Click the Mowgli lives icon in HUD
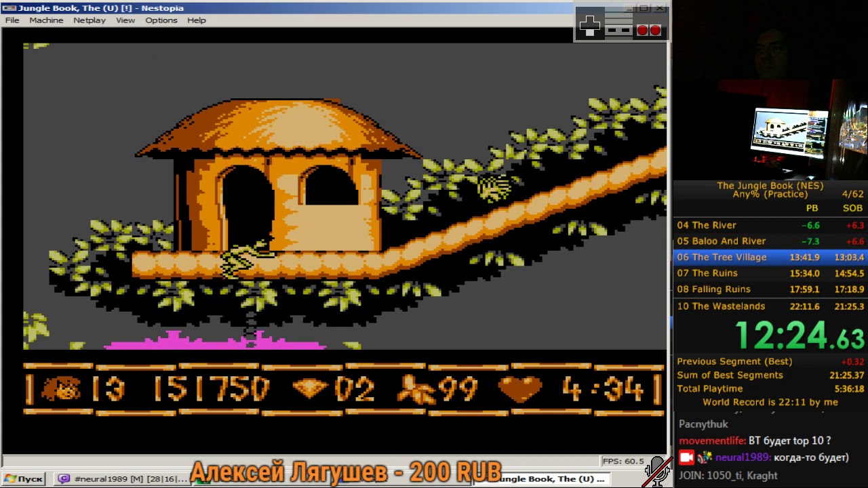The height and width of the screenshot is (488, 868). click(62, 389)
